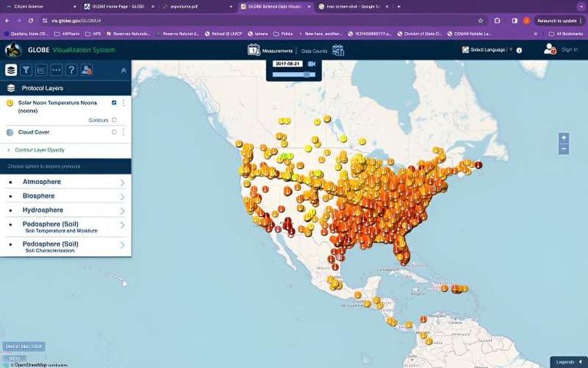The height and width of the screenshot is (368, 588).
Task: Open the Help question mark icon
Action: coord(71,70)
